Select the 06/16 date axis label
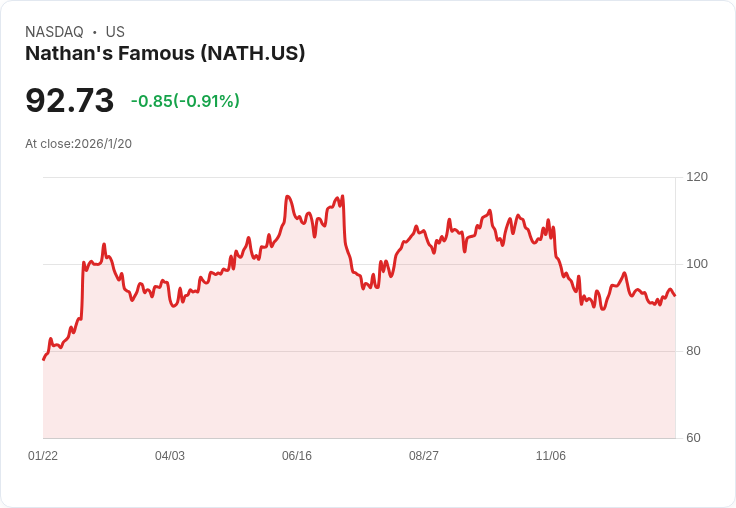Screen dimensions: 736x508 pyautogui.click(x=297, y=456)
